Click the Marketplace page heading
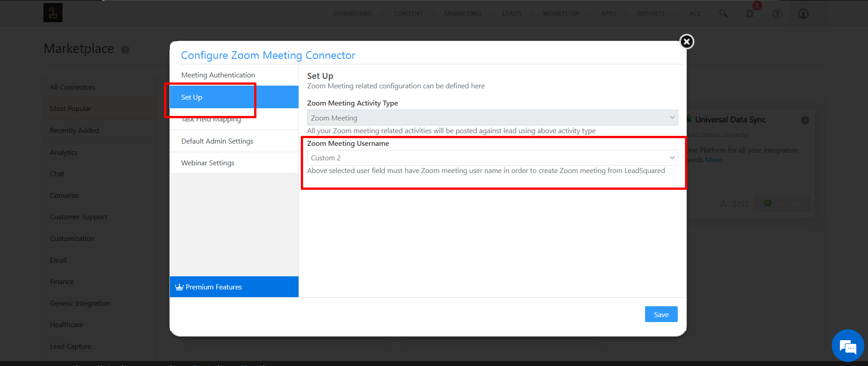This screenshot has width=868, height=366. (x=79, y=48)
